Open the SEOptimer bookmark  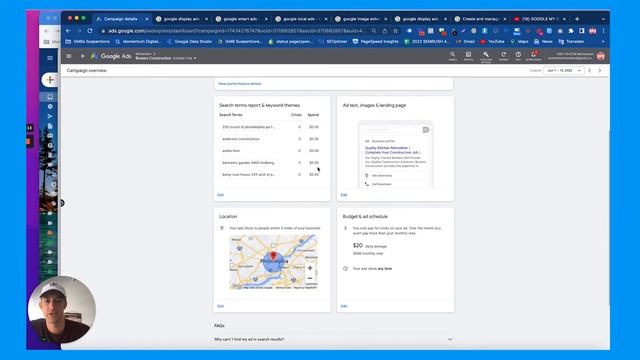tap(333, 42)
